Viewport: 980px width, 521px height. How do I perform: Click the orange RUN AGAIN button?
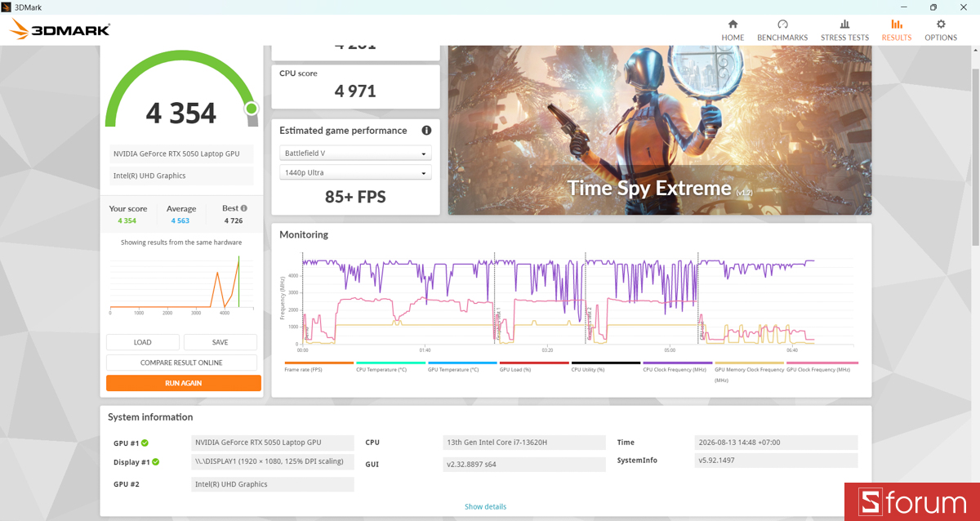tap(184, 383)
